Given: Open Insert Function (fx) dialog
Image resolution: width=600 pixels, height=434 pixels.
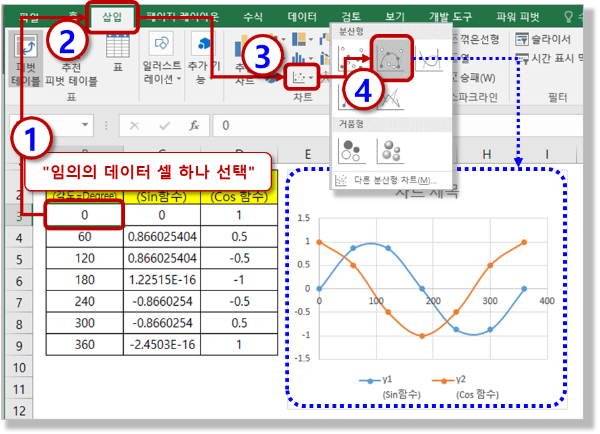Looking at the screenshot, I should coord(194,126).
